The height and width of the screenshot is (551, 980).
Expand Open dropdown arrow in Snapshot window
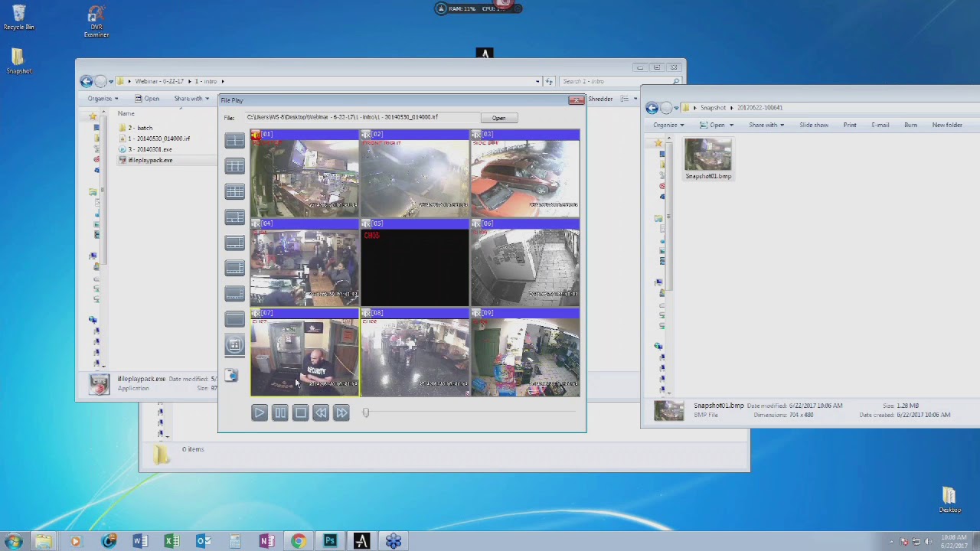coord(731,125)
